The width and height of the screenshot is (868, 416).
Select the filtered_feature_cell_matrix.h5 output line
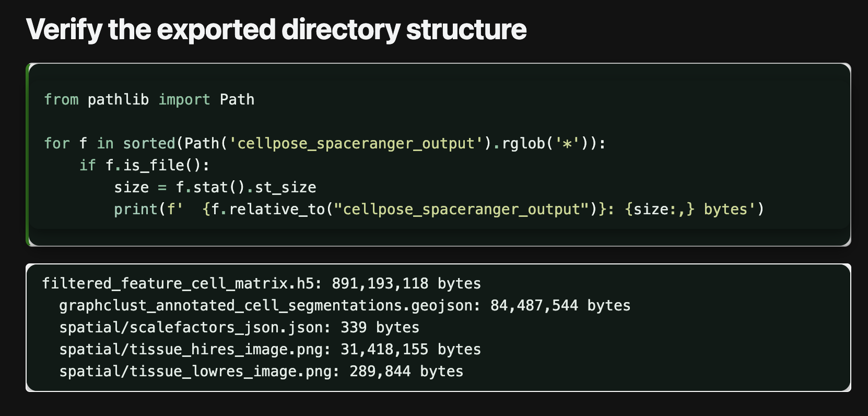click(262, 283)
